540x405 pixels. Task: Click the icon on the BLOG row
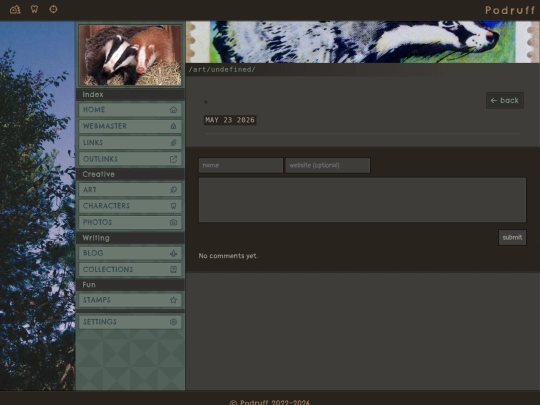(x=173, y=253)
